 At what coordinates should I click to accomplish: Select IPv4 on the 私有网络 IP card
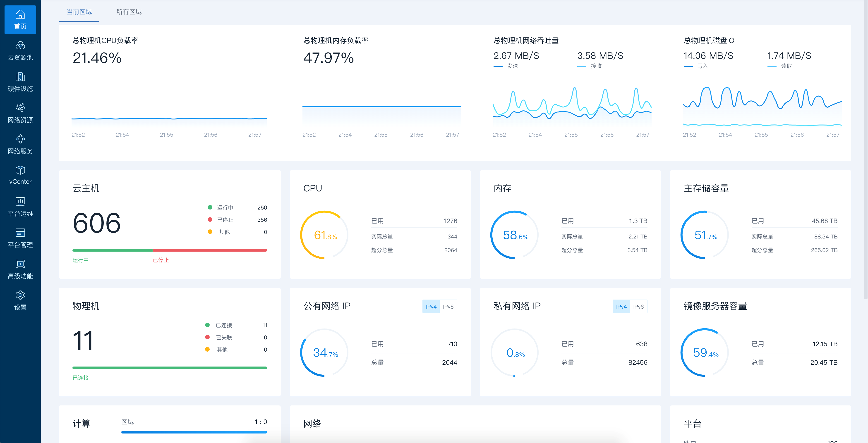[x=621, y=307]
